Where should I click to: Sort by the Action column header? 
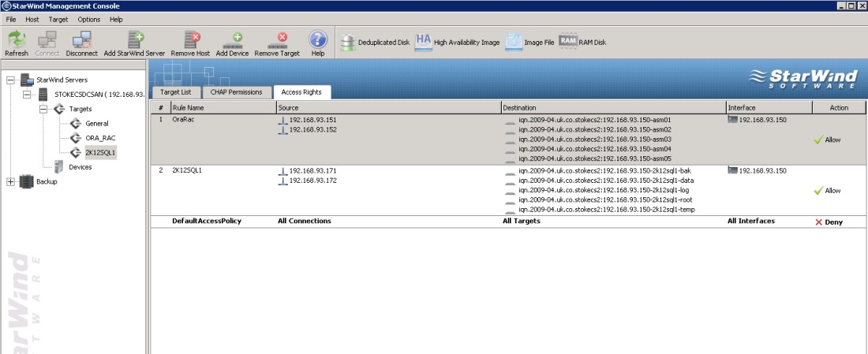click(x=839, y=108)
